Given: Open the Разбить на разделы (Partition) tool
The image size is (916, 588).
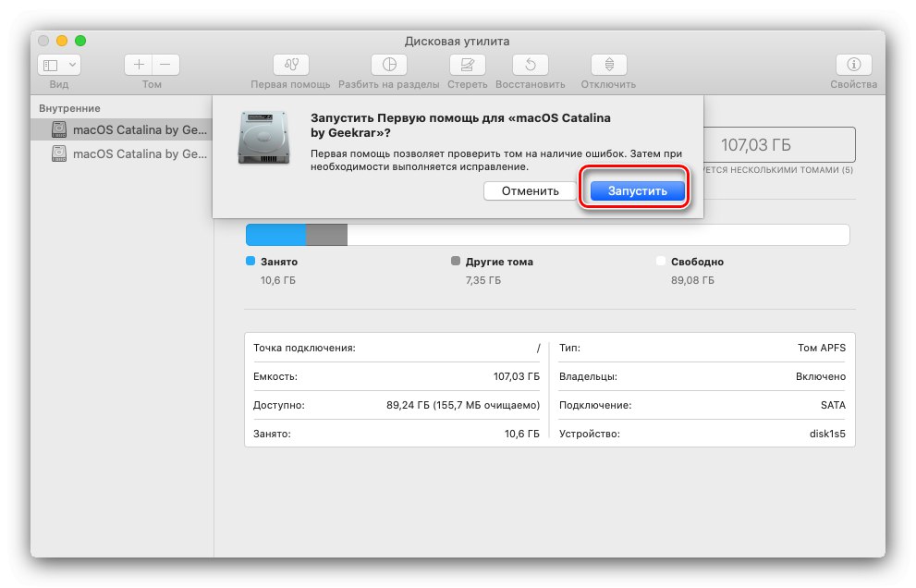Looking at the screenshot, I should pos(388,64).
